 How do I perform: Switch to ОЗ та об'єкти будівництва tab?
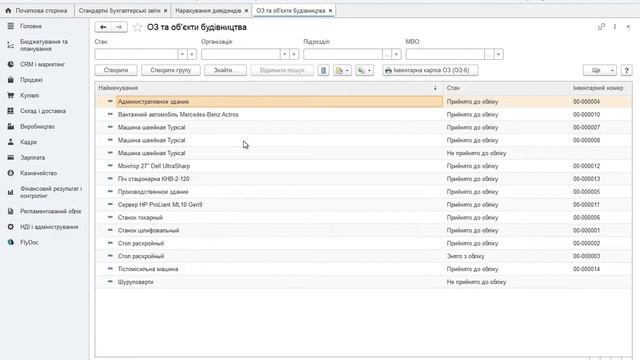[291, 11]
